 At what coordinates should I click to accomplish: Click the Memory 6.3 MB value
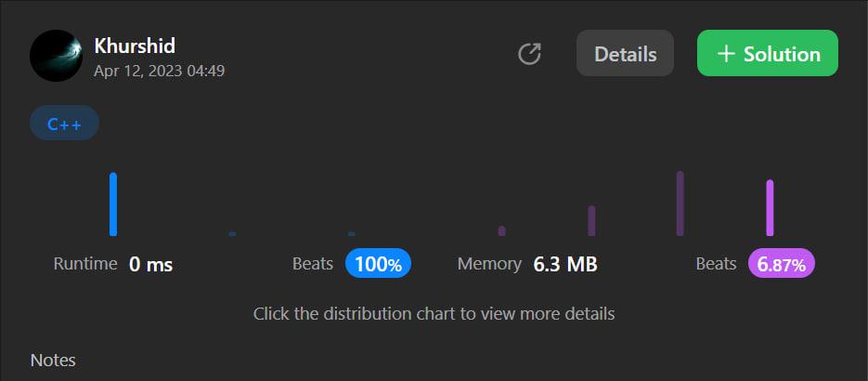(564, 264)
